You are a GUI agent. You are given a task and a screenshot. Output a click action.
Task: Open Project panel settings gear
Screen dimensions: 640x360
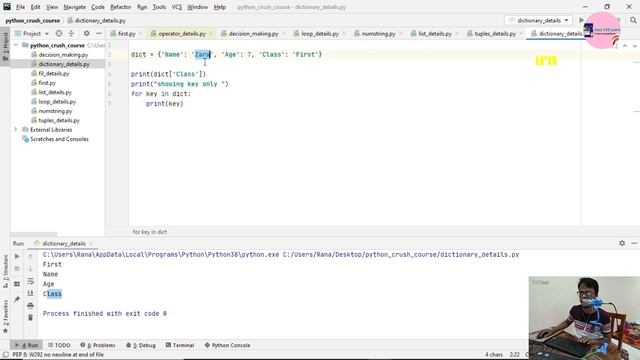click(87, 33)
